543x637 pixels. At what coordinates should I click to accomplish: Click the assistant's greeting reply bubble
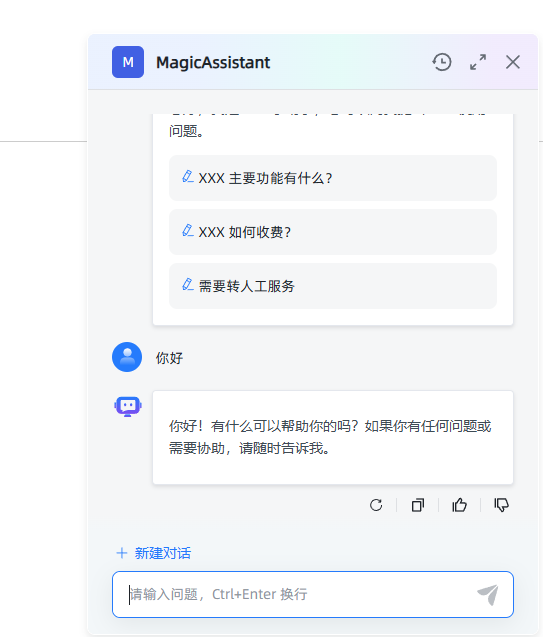coord(333,438)
